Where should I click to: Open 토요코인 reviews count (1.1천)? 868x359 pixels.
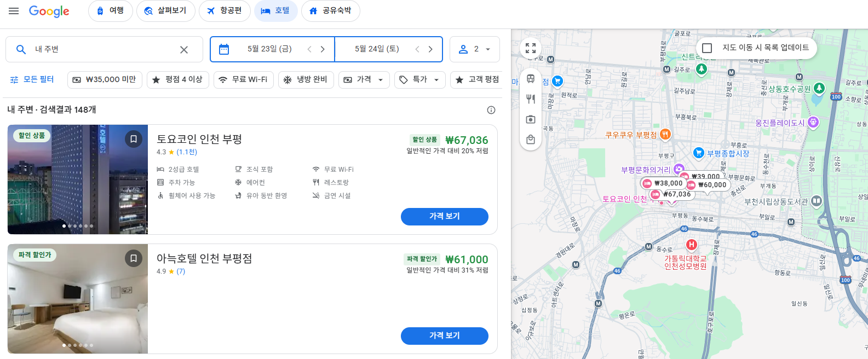[x=187, y=152]
